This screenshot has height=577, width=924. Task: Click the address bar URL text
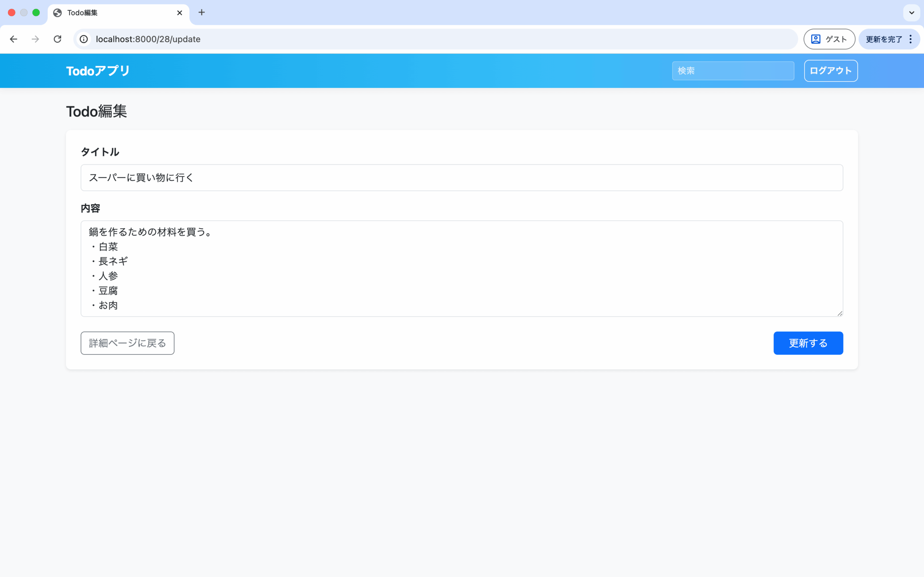(148, 39)
